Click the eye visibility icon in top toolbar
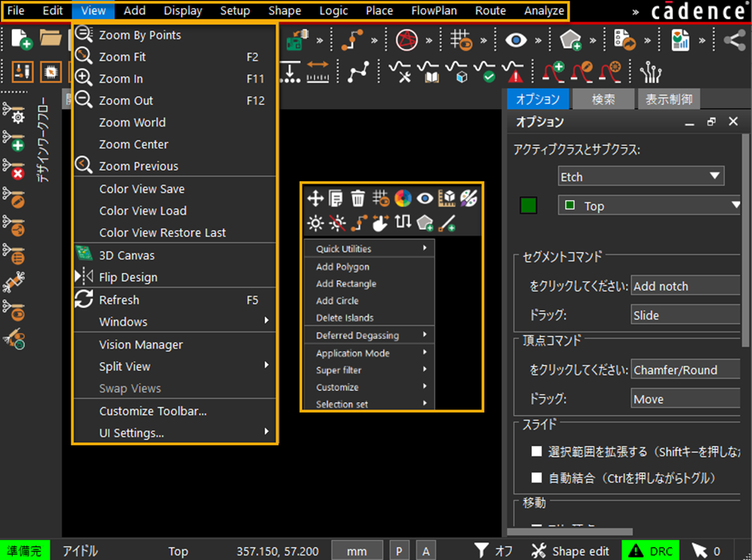Image resolution: width=752 pixels, height=560 pixels. click(516, 40)
